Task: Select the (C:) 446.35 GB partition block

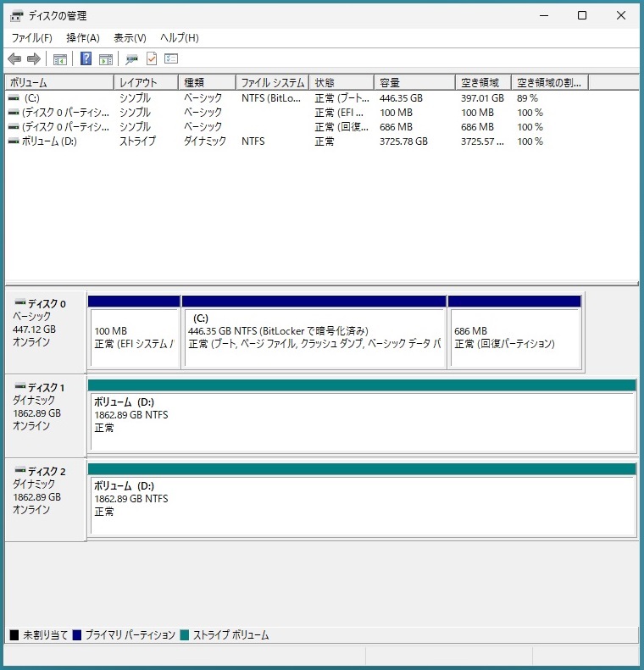Action: [x=314, y=332]
